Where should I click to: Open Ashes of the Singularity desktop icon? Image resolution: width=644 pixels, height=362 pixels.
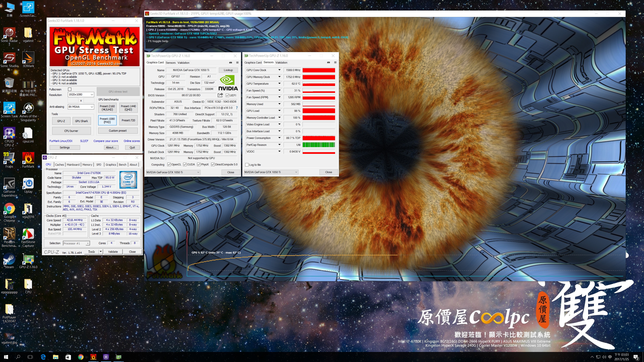[28, 112]
